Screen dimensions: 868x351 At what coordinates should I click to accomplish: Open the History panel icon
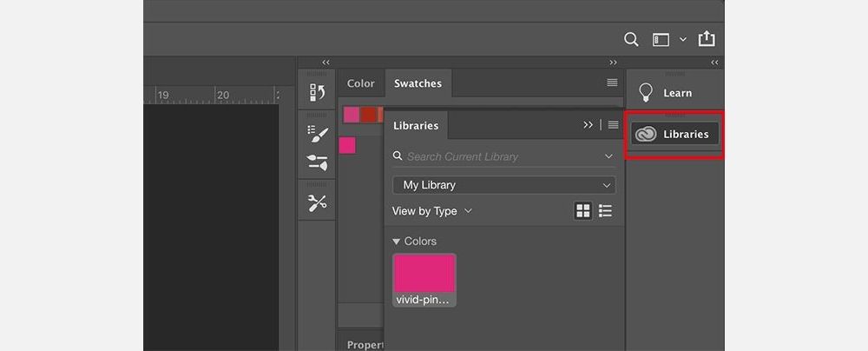[317, 93]
